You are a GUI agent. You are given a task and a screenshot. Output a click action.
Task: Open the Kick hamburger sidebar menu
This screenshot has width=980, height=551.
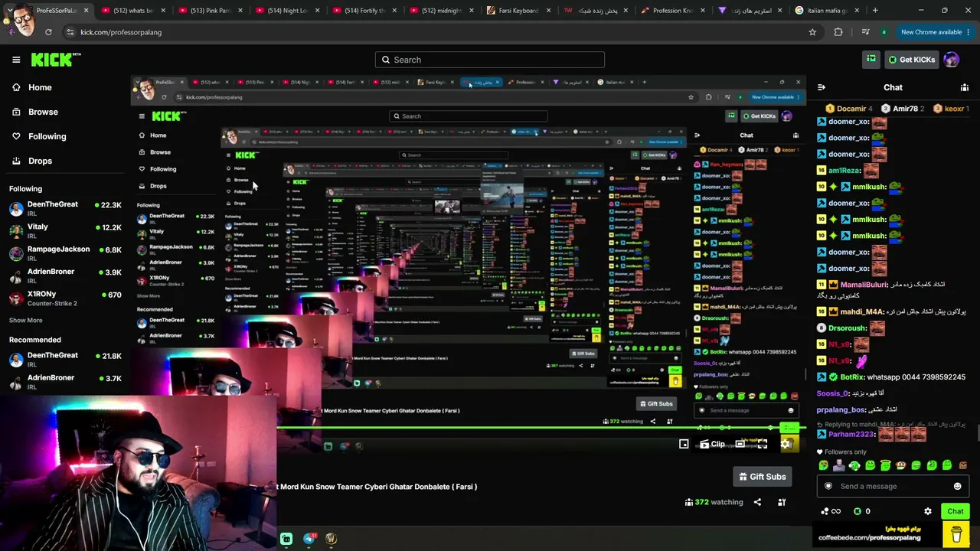16,60
